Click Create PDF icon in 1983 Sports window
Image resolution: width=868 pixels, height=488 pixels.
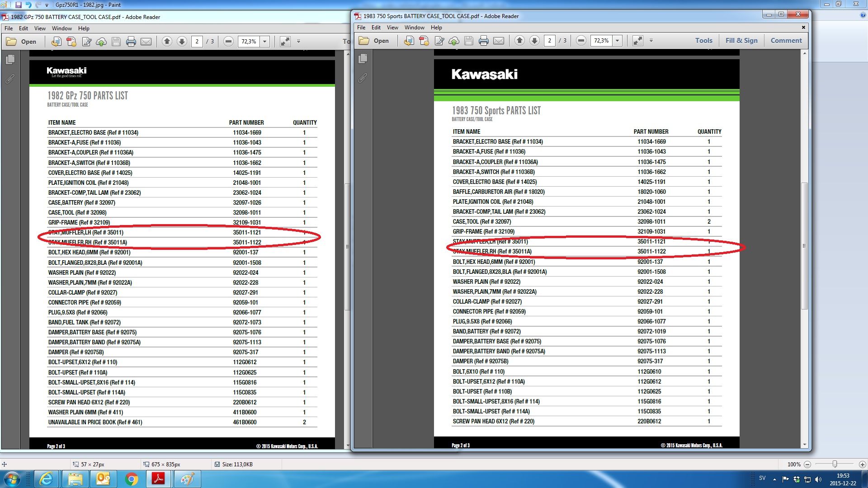coord(409,41)
